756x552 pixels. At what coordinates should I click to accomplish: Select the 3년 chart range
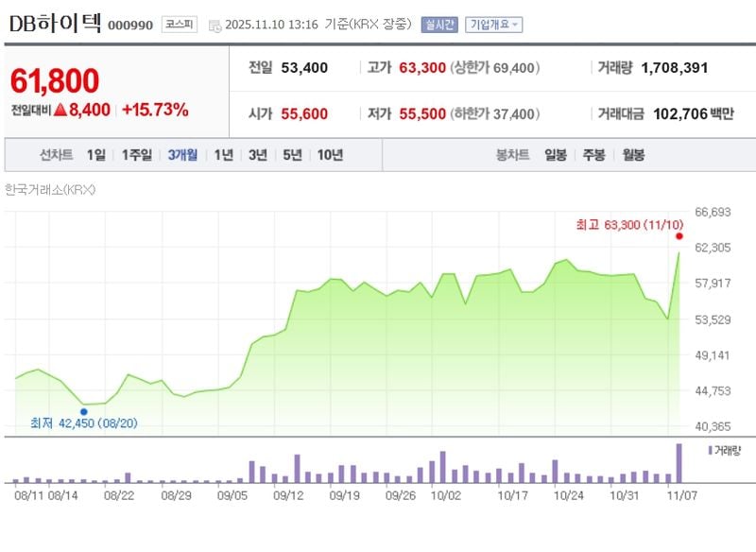click(258, 155)
